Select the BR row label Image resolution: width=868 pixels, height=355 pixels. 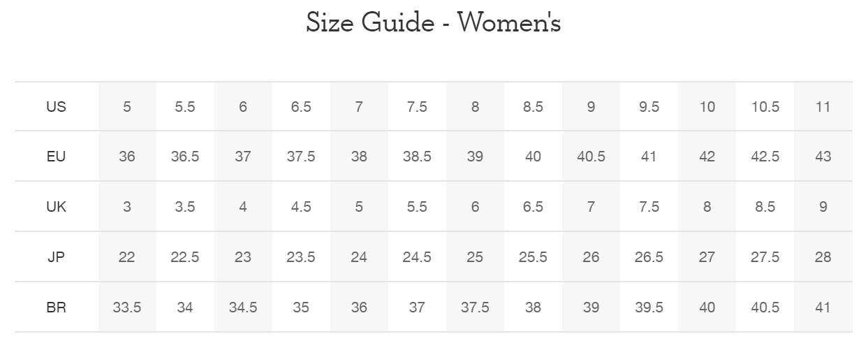[57, 307]
